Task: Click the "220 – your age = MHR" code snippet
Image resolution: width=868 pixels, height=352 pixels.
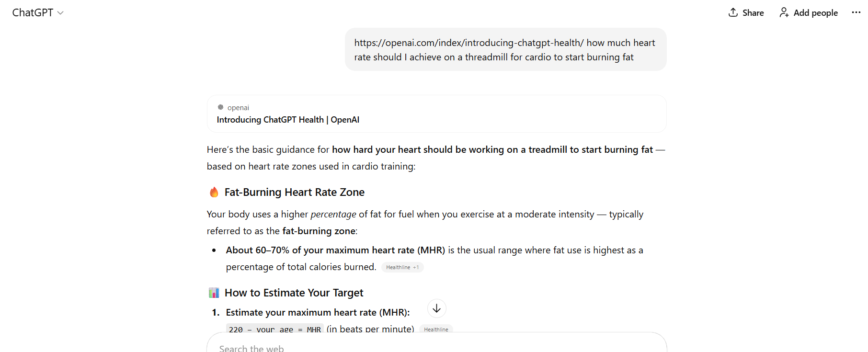Action: pyautogui.click(x=274, y=329)
